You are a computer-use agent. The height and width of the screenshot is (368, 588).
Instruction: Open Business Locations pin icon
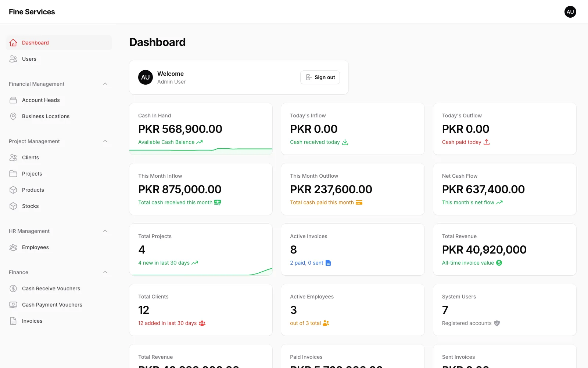click(x=13, y=116)
